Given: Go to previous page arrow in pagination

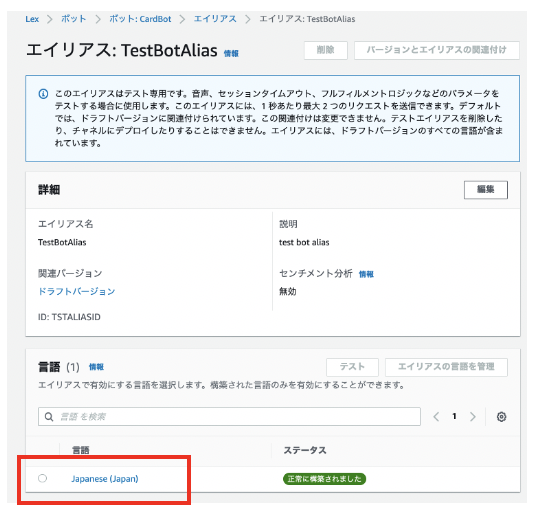Looking at the screenshot, I should [x=436, y=416].
